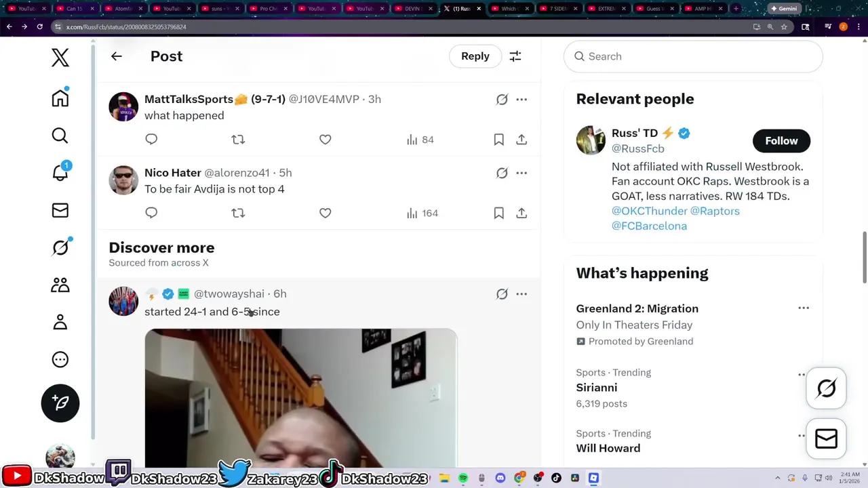Image resolution: width=868 pixels, height=488 pixels.
Task: Open more options on twowayshai post
Action: click(521, 294)
